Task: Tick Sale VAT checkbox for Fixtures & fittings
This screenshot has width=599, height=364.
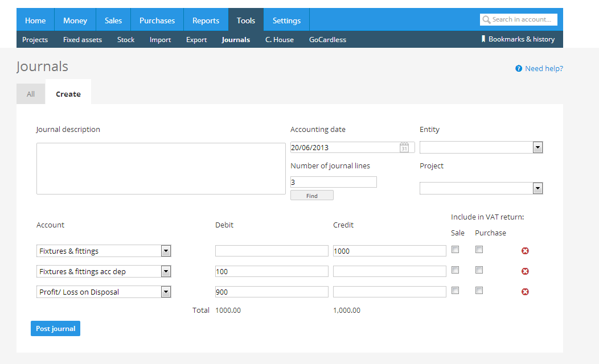Action: pos(455,250)
